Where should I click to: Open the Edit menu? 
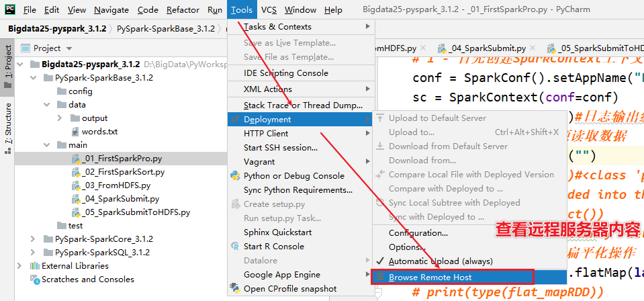pos(52,10)
